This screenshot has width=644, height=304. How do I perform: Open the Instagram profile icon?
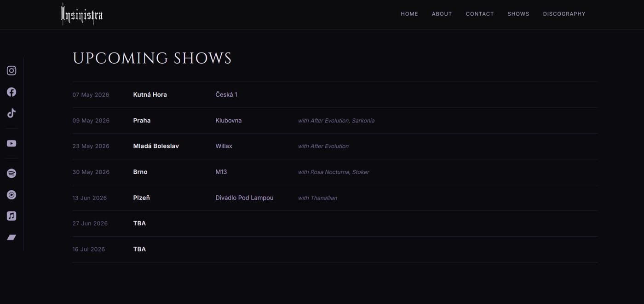[11, 70]
